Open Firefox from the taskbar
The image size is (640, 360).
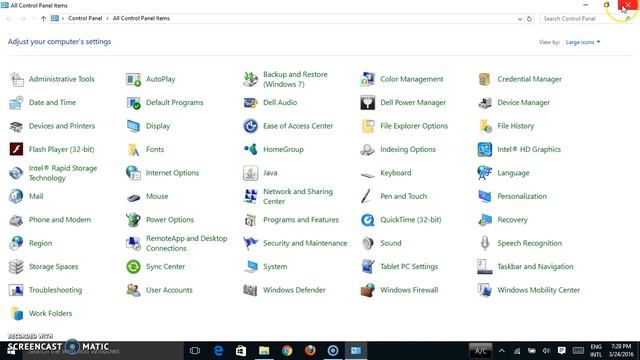click(310, 351)
